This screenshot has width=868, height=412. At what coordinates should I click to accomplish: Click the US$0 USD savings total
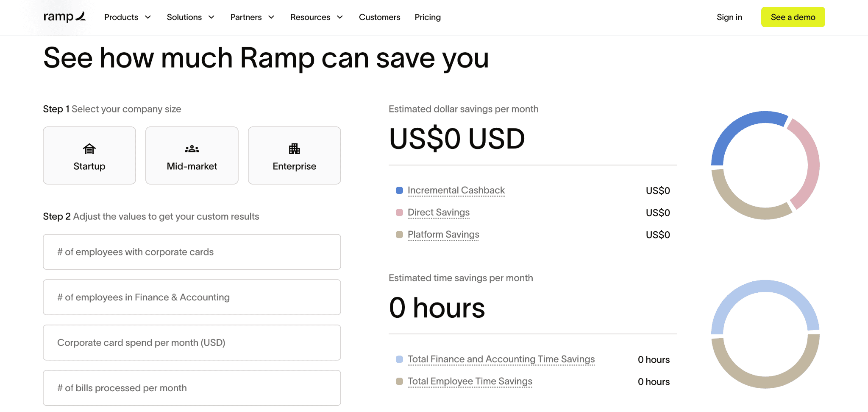457,139
